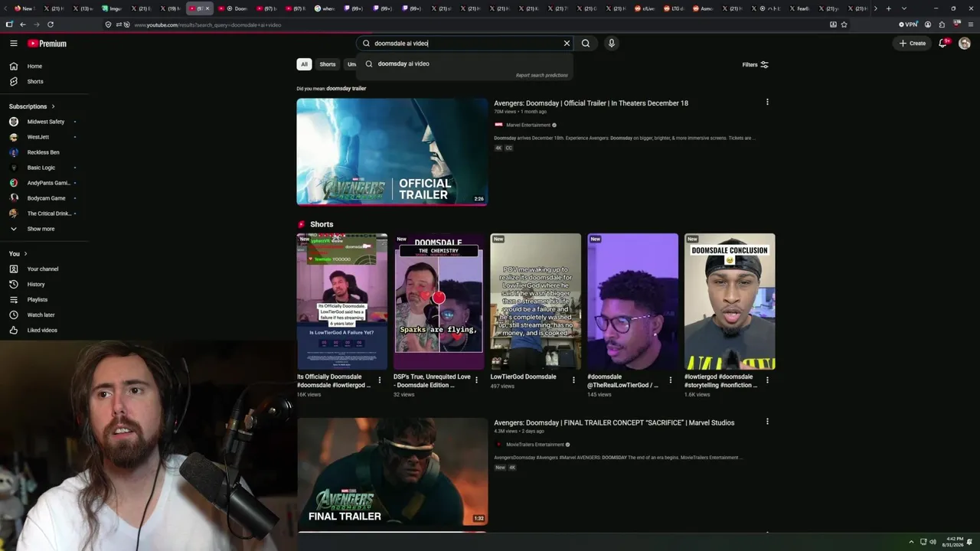Open LowTierGod Doomsdale short thumbnail

(x=536, y=302)
